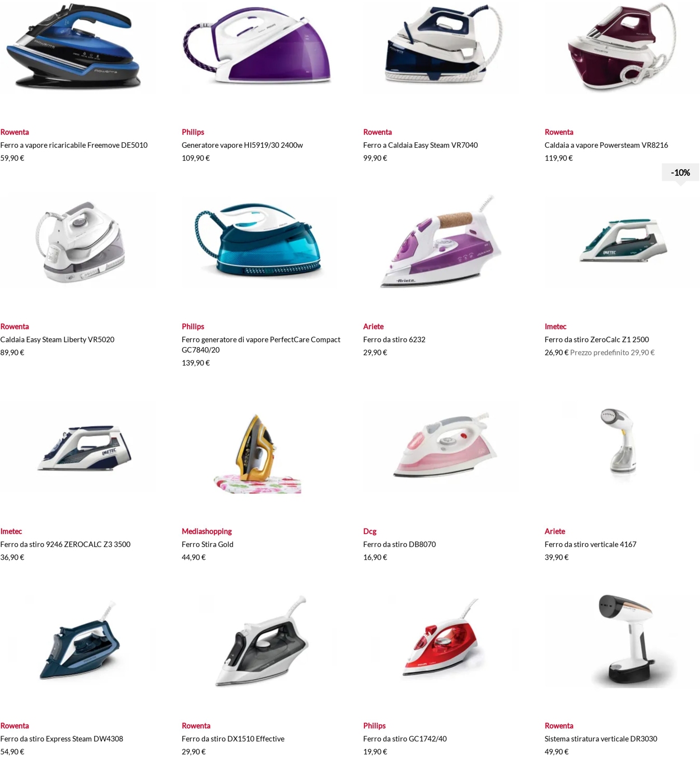Open the Caldaia Easy Steam Liberty VR5020 link

point(57,339)
